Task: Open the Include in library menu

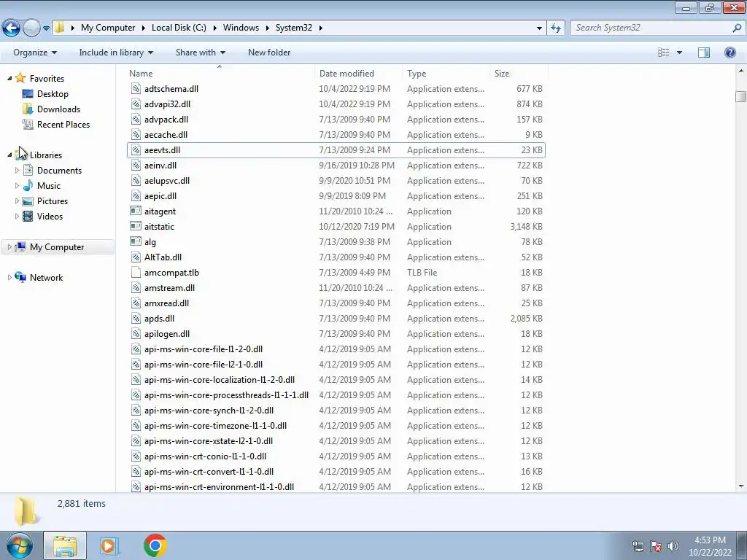Action: (x=116, y=52)
